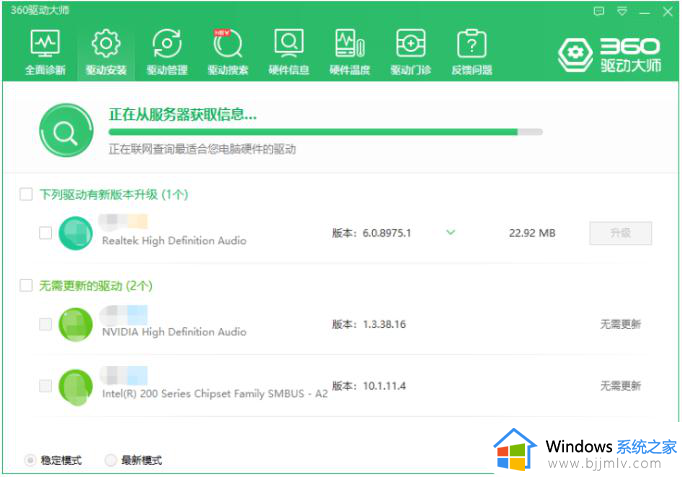The image size is (682, 477).
Task: Select the 最新模式 radio button
Action: point(110,460)
